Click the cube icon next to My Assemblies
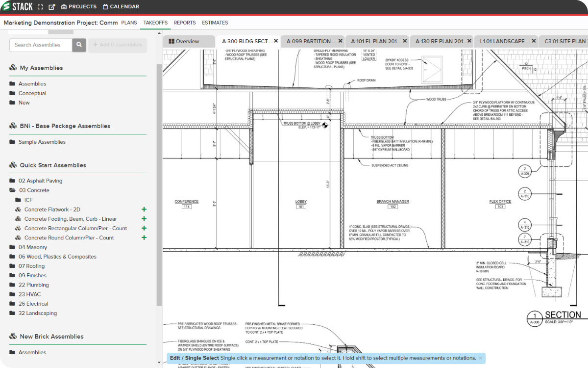The height and width of the screenshot is (368, 588). pyautogui.click(x=12, y=67)
